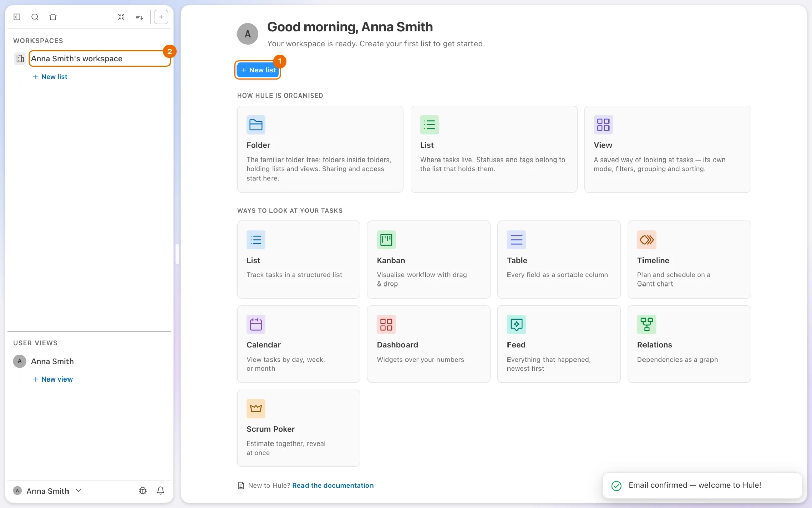Click the View card title
Viewport: 812px width, 508px height.
tap(603, 145)
